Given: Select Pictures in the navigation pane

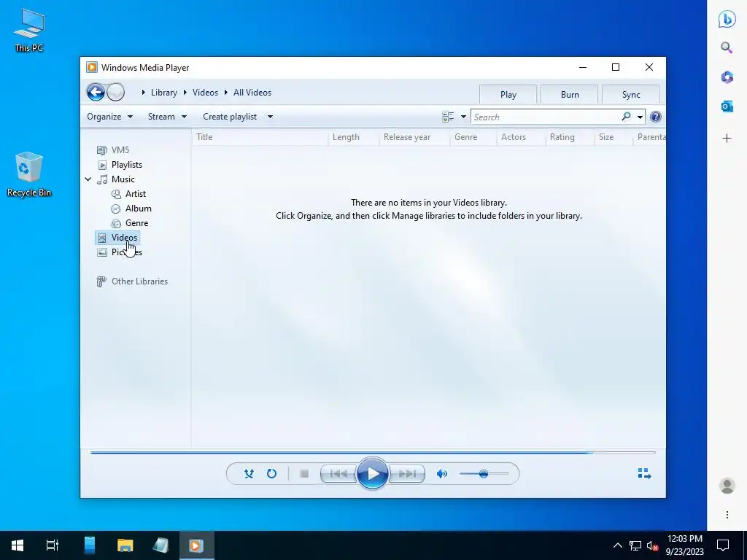Looking at the screenshot, I should click(127, 252).
